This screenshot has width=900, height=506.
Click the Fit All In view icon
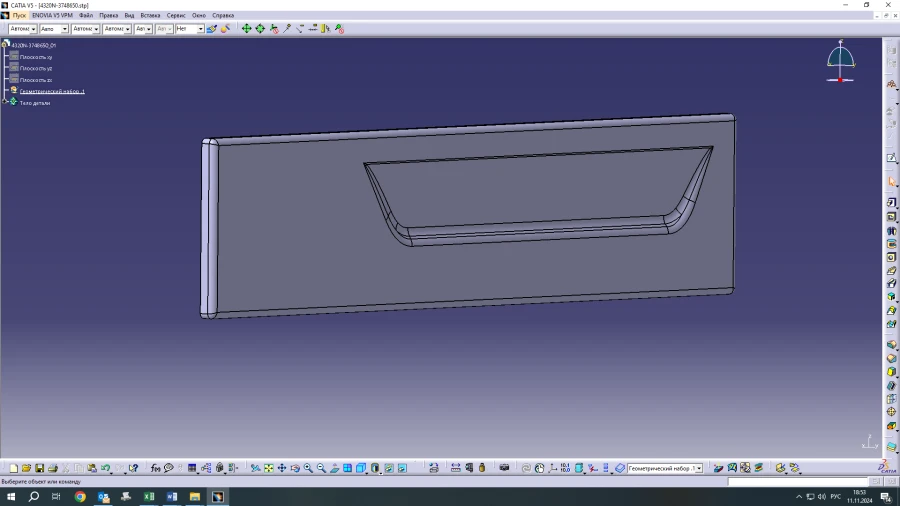click(269, 468)
